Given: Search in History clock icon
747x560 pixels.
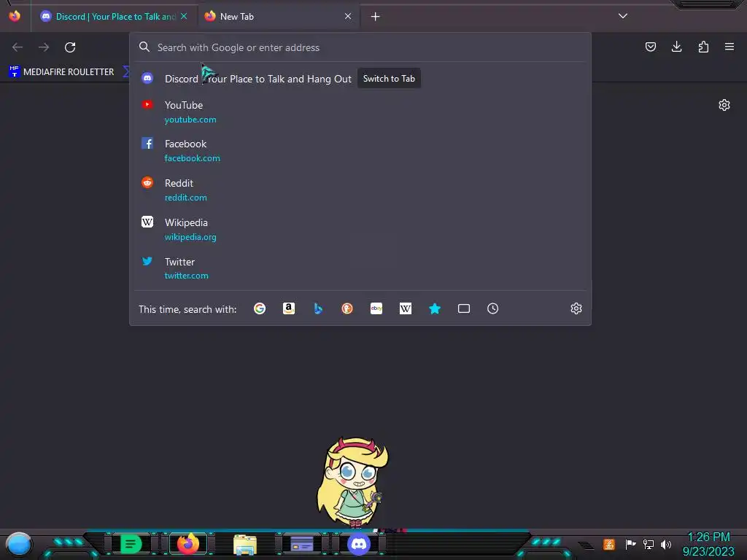Looking at the screenshot, I should pyautogui.click(x=492, y=308).
